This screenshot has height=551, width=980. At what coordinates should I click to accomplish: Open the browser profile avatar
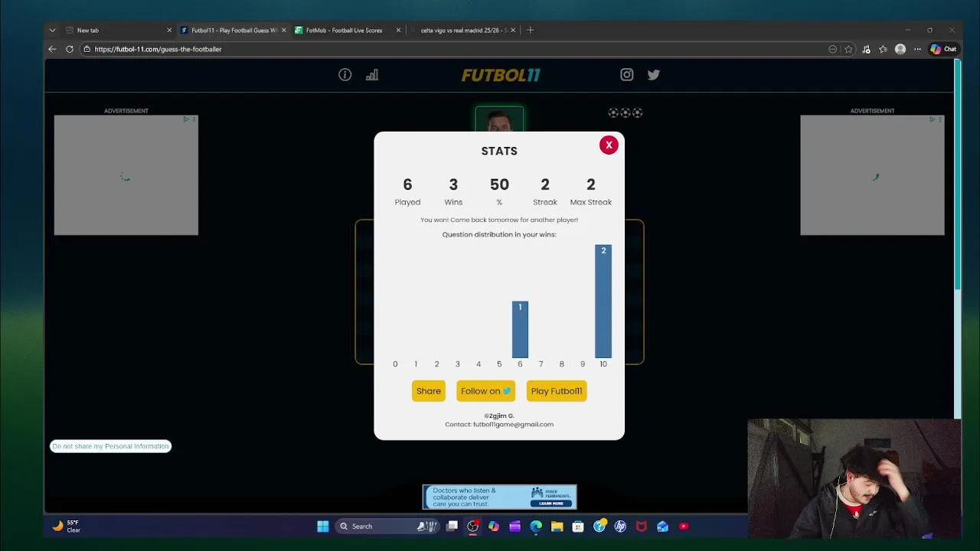[x=900, y=49]
